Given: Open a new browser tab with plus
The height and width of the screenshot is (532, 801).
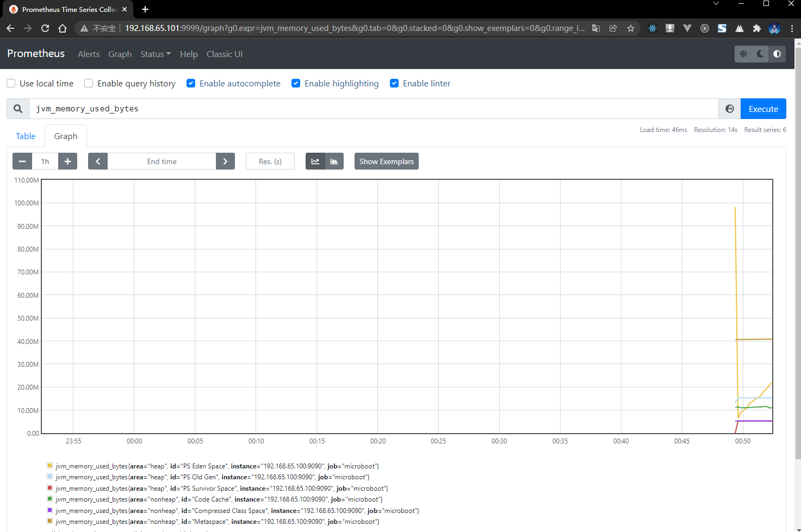Looking at the screenshot, I should (145, 9).
